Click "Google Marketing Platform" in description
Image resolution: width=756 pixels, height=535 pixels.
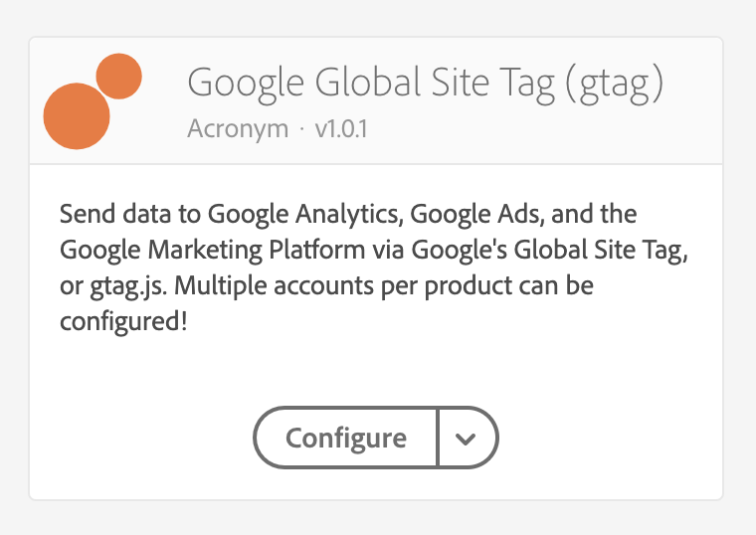[x=213, y=251]
